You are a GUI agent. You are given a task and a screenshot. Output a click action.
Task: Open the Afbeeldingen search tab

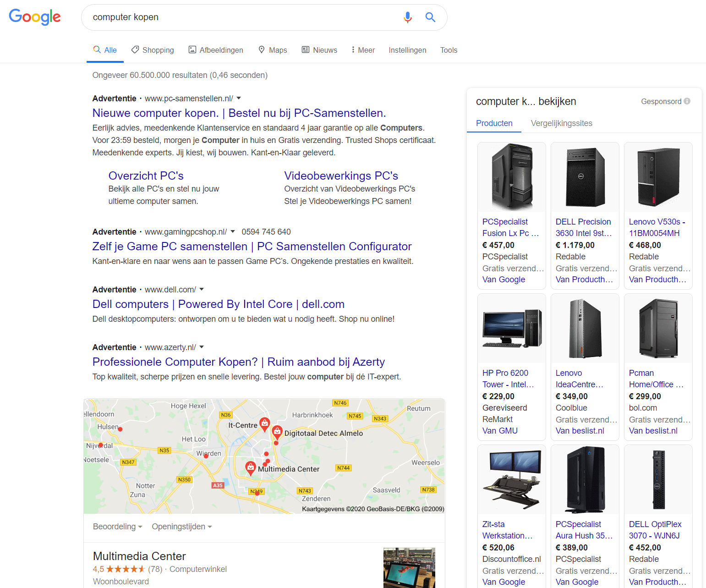(216, 50)
